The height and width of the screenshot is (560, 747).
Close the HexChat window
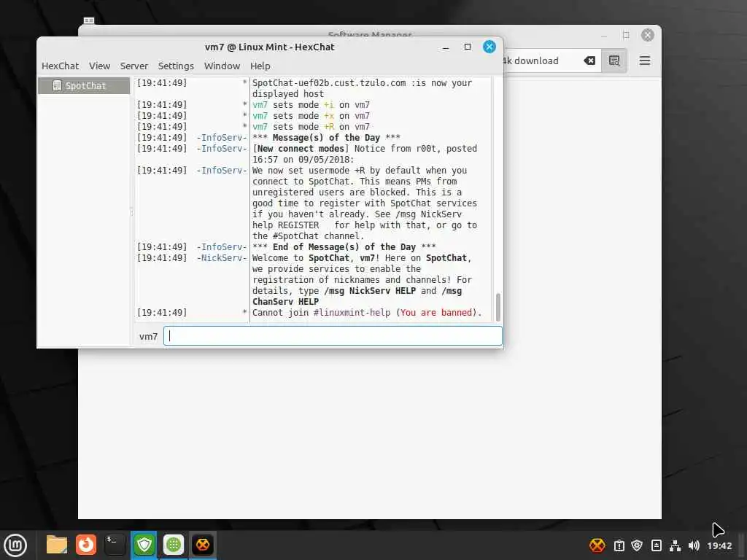[x=489, y=47]
